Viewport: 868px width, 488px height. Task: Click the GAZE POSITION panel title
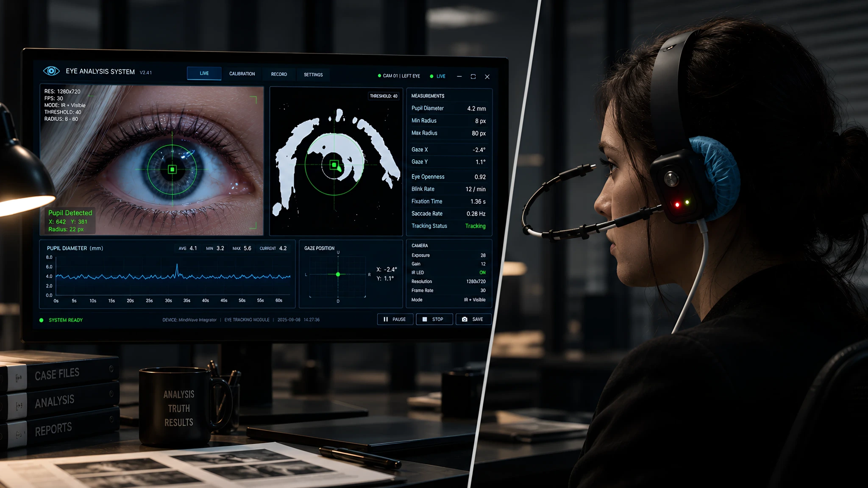pyautogui.click(x=320, y=248)
